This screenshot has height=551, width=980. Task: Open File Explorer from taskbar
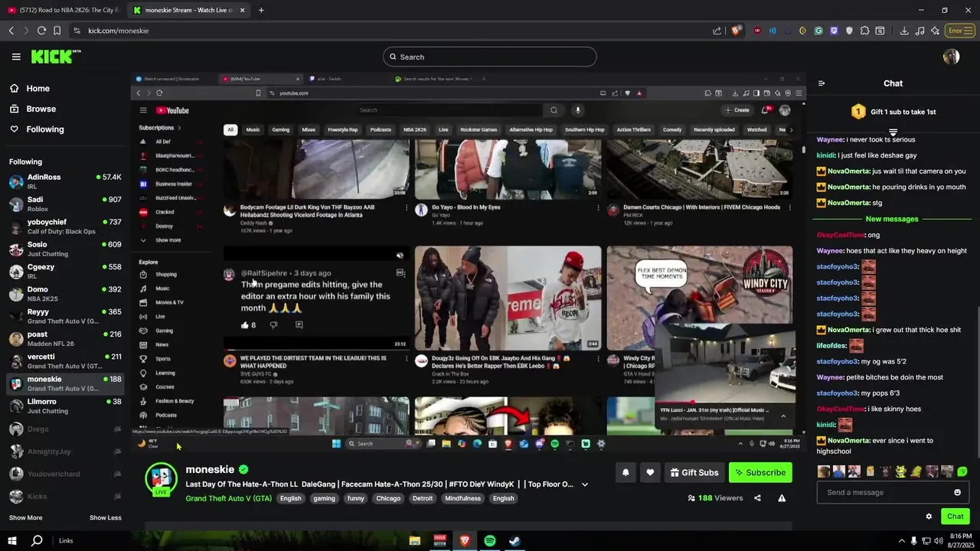click(415, 541)
